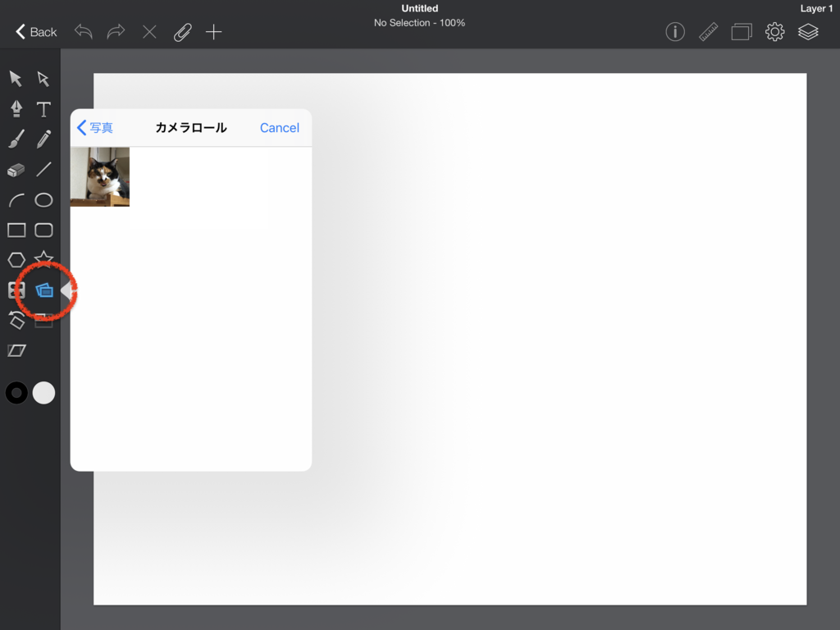Click the blue Photo import tool

tap(44, 290)
